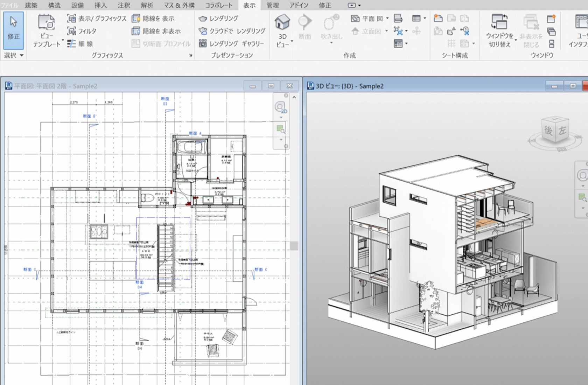Maximize the 平面図 2階 view window
Screen dimensions: 588x385
point(271,86)
